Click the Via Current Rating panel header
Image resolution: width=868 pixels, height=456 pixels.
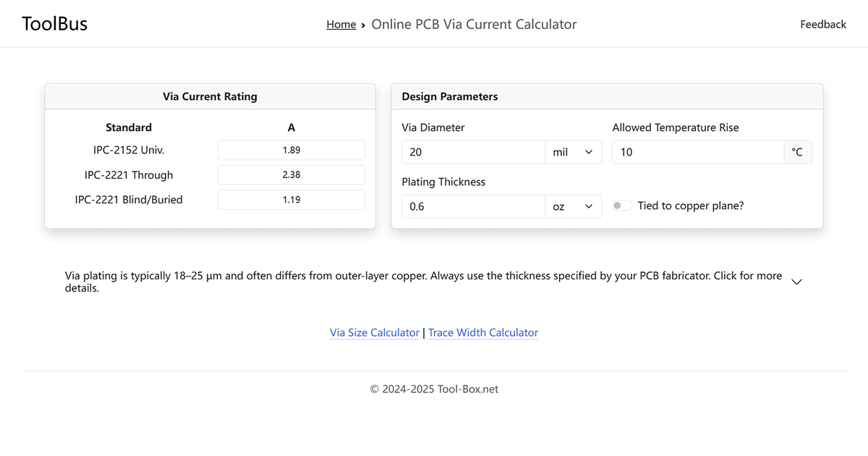pyautogui.click(x=210, y=96)
